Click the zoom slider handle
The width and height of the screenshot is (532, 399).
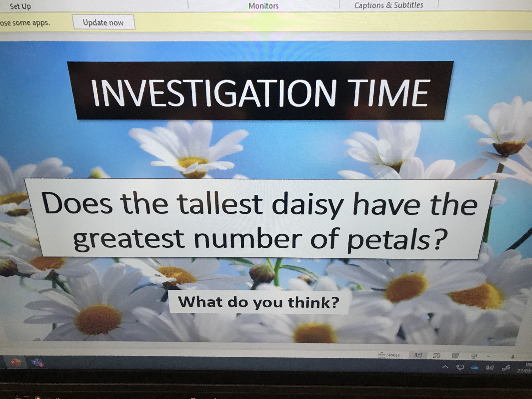[x=512, y=357]
